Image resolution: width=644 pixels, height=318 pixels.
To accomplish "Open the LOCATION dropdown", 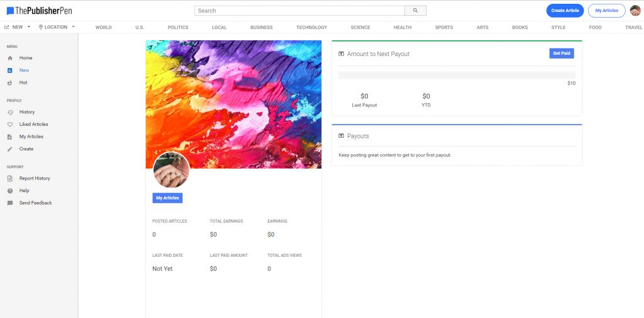I will click(x=57, y=27).
